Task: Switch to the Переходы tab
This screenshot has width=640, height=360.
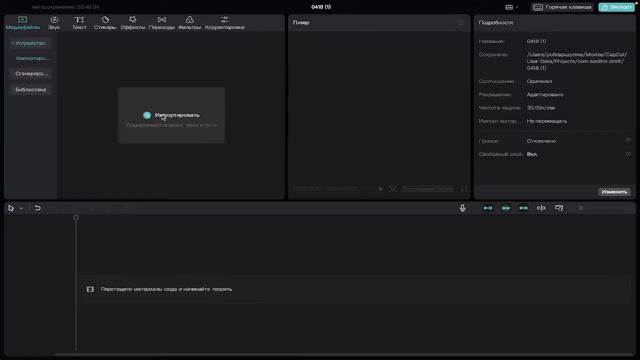Action: (x=162, y=23)
